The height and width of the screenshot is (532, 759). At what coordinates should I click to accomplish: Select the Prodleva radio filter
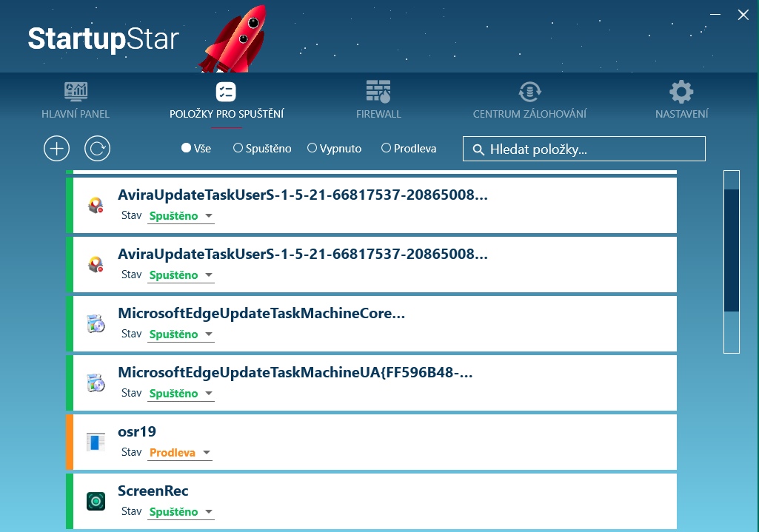(x=386, y=148)
